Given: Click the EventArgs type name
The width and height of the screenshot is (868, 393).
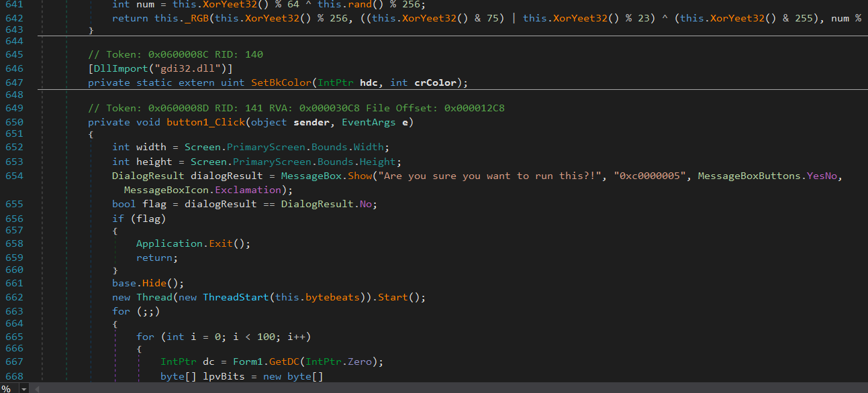Looking at the screenshot, I should pyautogui.click(x=369, y=122).
